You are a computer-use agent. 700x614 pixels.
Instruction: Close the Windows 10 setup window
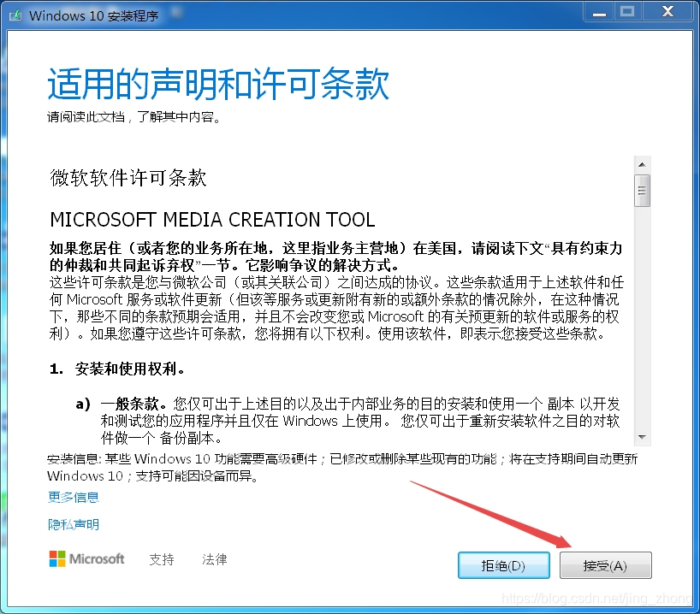pos(667,12)
